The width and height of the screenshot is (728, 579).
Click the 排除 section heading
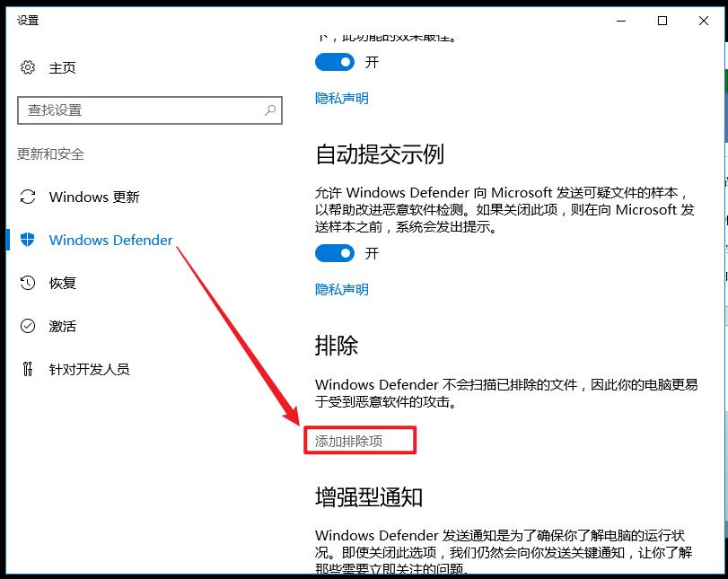click(x=337, y=346)
